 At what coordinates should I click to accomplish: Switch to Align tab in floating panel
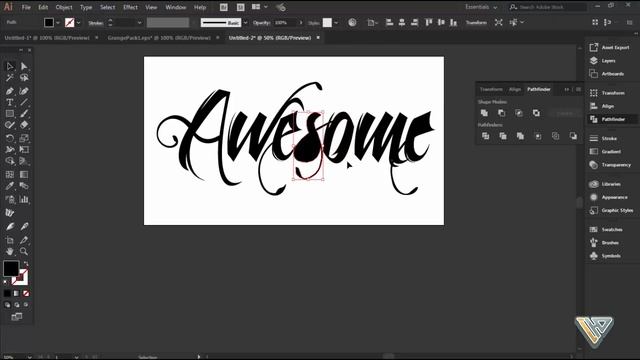[x=515, y=89]
